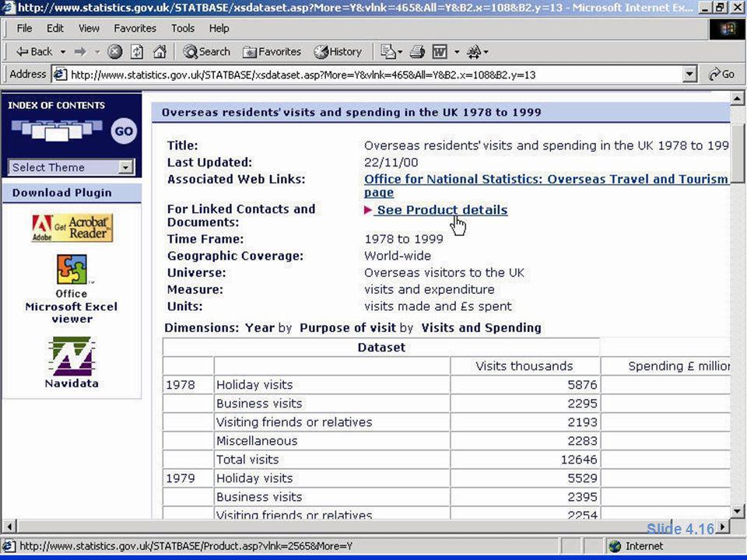Click the Get Acrobat Reader badge

click(72, 228)
